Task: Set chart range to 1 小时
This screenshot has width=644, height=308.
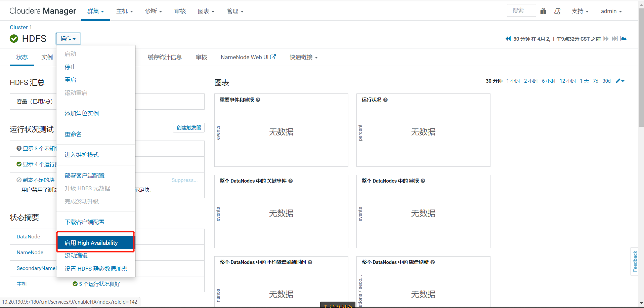Action: (x=513, y=81)
